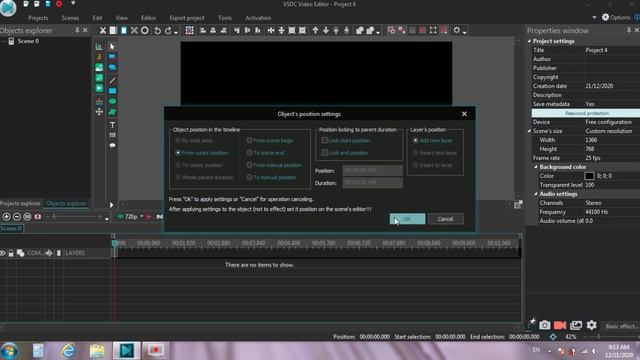640x360 pixels.
Task: Click the Select all objects toolbar icon
Action: point(189,31)
